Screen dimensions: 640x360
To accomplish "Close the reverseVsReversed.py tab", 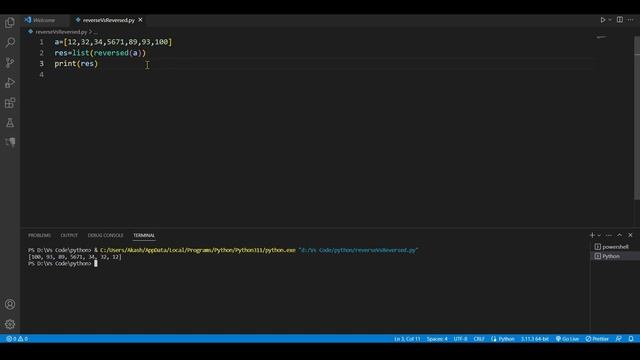I will tap(140, 20).
